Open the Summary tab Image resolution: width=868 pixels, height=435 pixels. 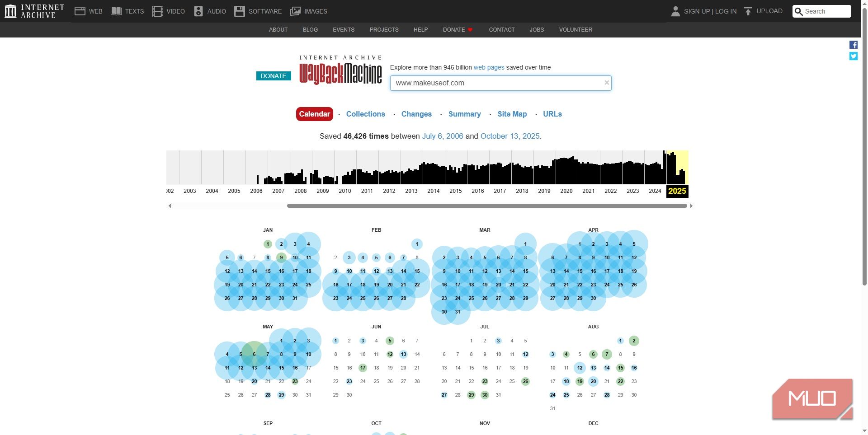pos(465,114)
